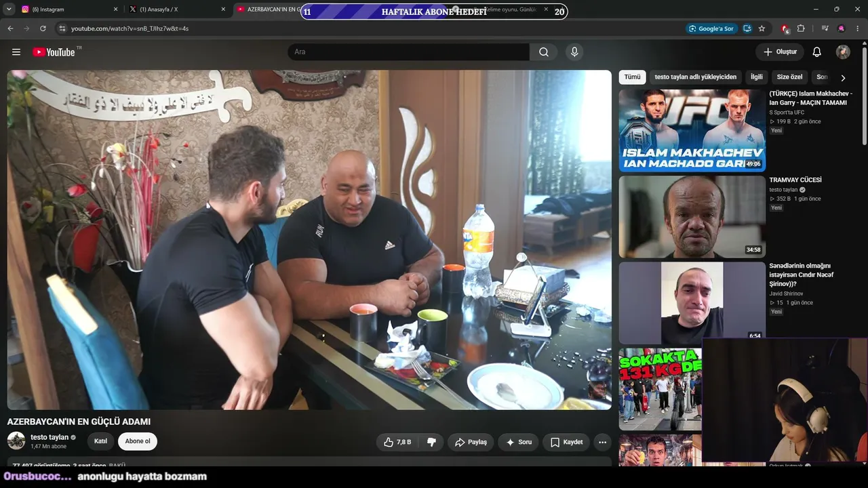Image resolution: width=868 pixels, height=488 pixels.
Task: Click the main video player
Action: click(x=309, y=240)
